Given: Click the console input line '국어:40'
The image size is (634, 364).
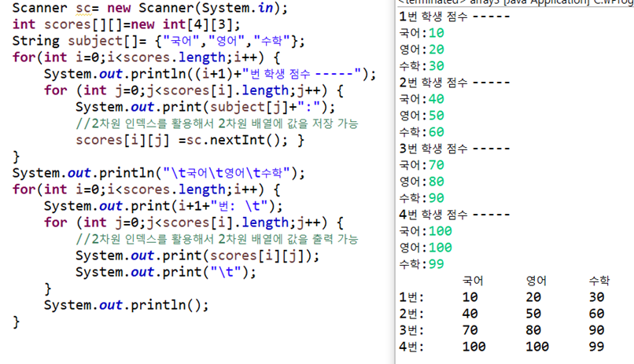Looking at the screenshot, I should 422,99.
